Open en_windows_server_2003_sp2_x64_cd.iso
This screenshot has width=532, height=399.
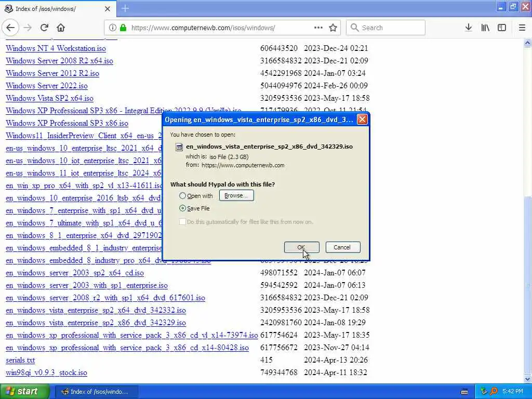pyautogui.click(x=75, y=273)
